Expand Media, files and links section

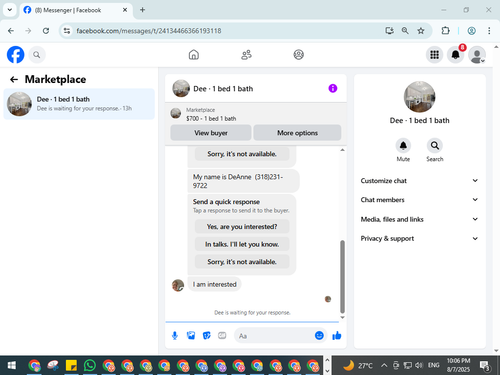[419, 219]
